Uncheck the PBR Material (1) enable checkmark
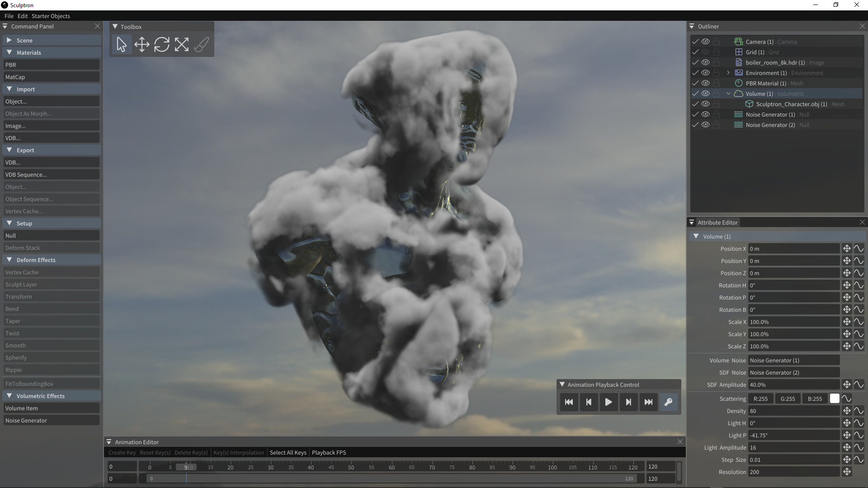 [x=695, y=83]
